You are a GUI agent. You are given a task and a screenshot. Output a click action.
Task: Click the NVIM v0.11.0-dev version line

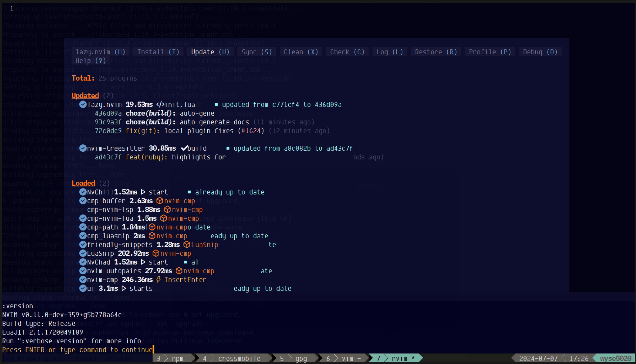(x=62, y=315)
